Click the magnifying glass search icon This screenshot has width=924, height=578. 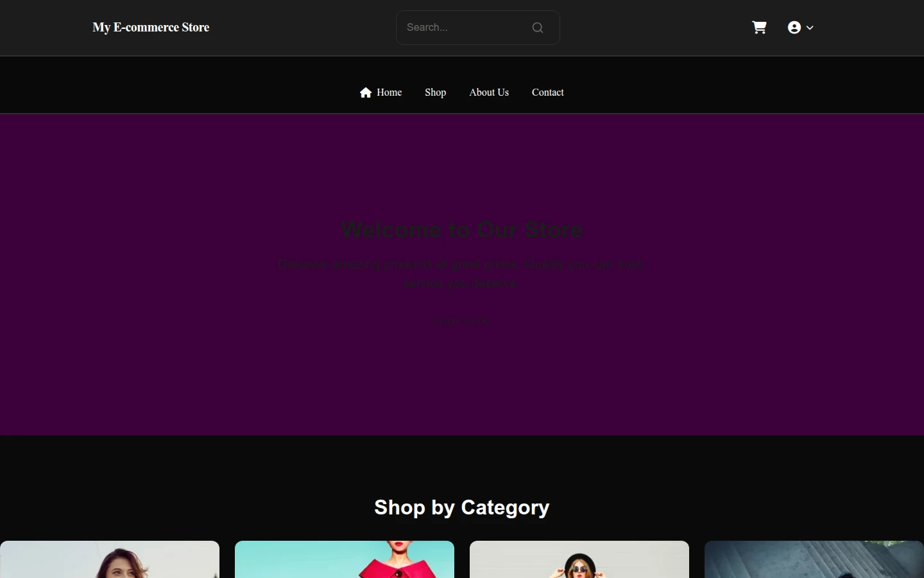click(x=538, y=28)
